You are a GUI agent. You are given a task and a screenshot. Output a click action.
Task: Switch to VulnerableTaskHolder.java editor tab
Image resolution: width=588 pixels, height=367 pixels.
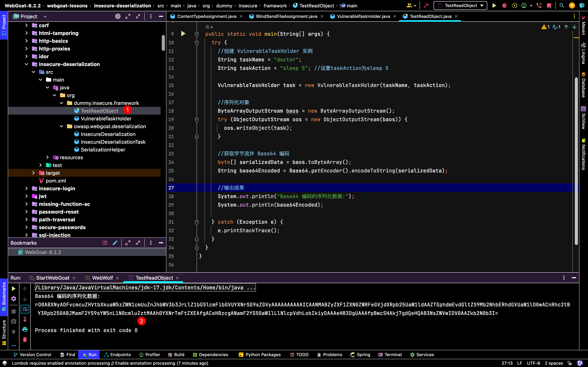pyautogui.click(x=363, y=16)
